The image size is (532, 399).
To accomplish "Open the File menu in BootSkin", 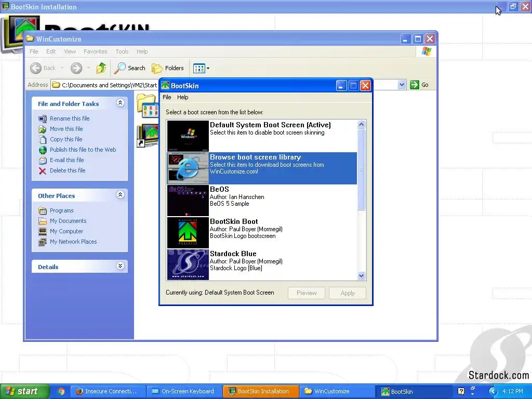I will (167, 97).
